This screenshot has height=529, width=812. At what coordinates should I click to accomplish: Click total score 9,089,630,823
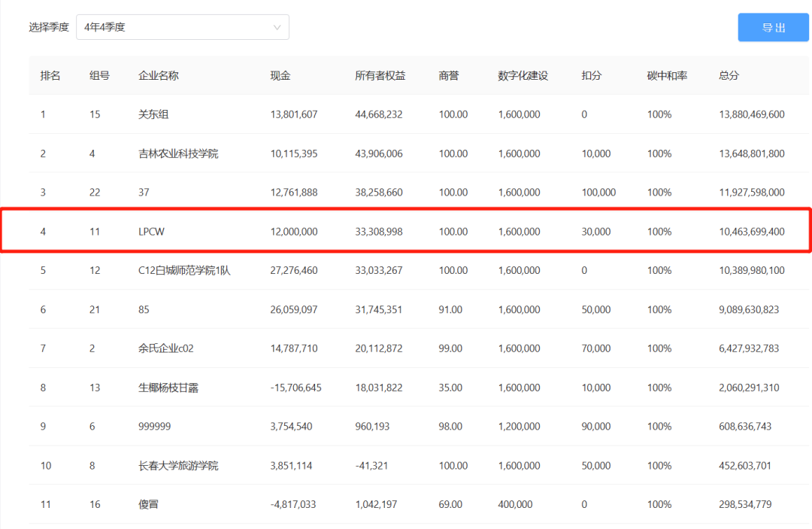(x=749, y=310)
